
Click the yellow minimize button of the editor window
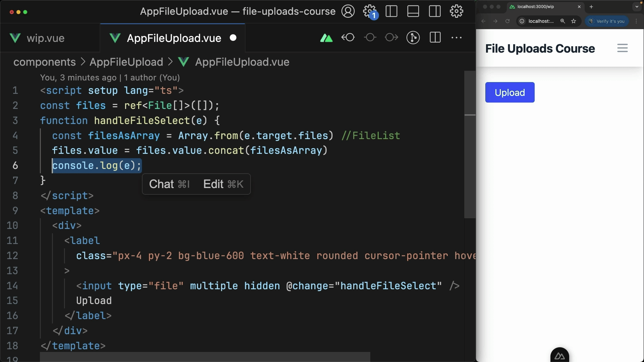[x=18, y=12]
